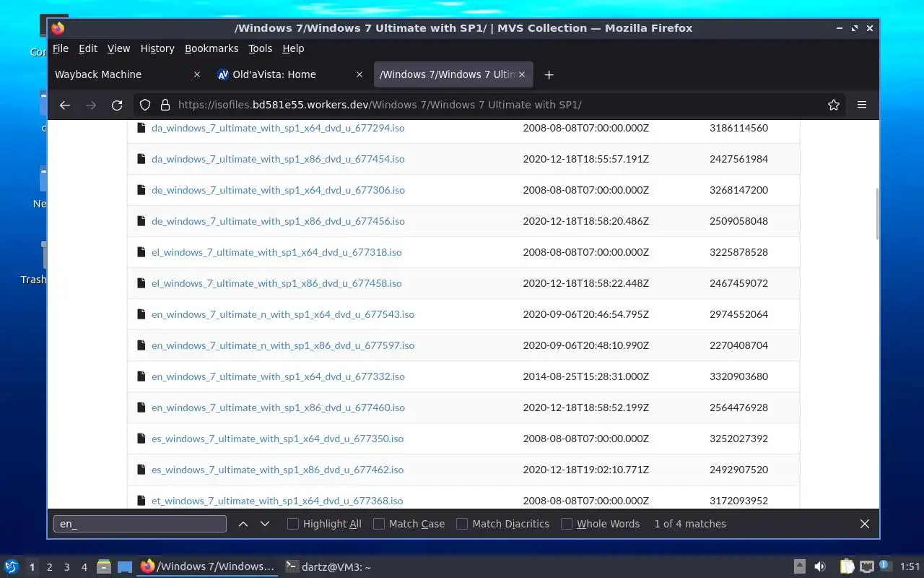Switch to the Old'aVista: Home tab
This screenshot has width=924, height=578.
(290, 74)
